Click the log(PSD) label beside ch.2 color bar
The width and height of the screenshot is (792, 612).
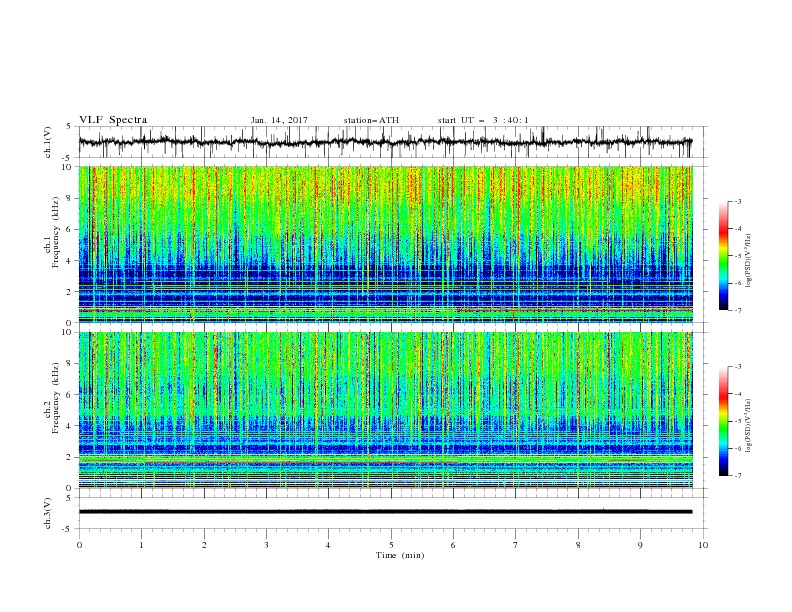click(748, 426)
